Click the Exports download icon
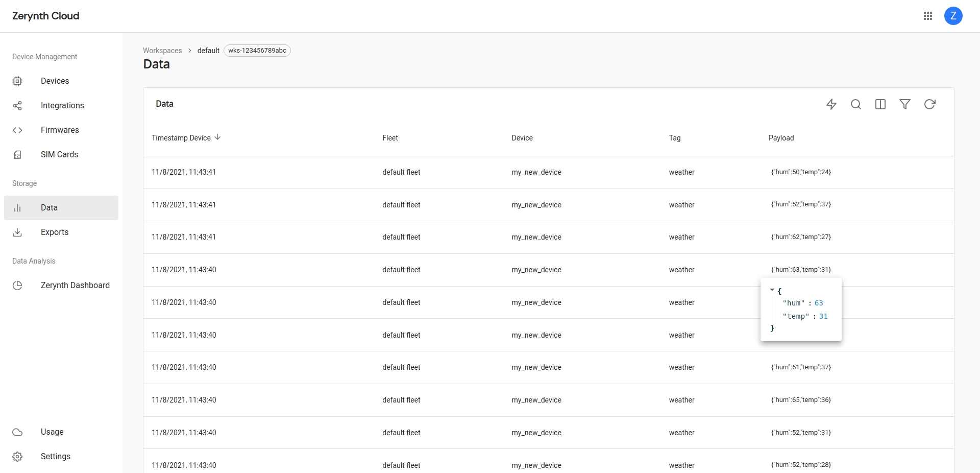 [x=17, y=232]
